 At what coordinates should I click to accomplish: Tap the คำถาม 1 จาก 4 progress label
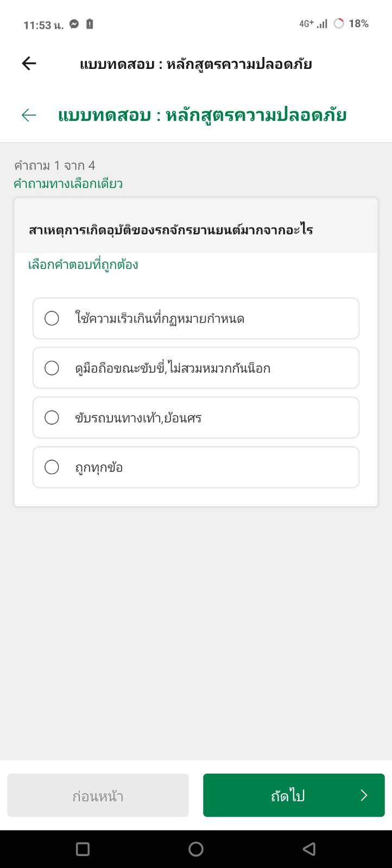coord(55,165)
